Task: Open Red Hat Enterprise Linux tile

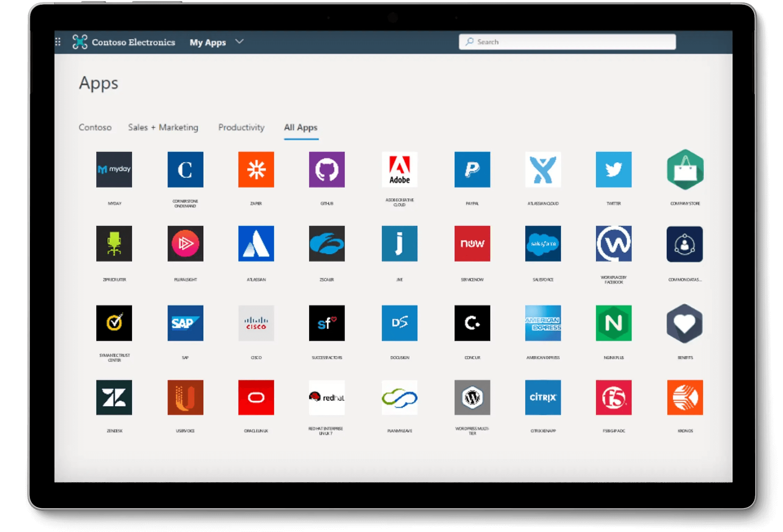Action: coord(327,397)
